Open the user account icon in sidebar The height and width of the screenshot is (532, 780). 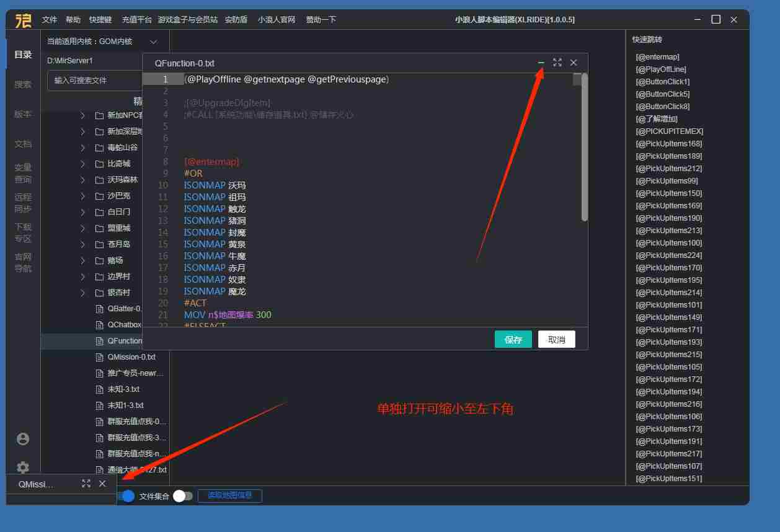click(x=23, y=439)
